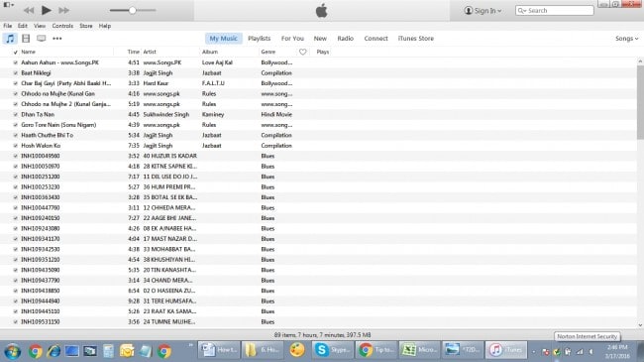Switch to the Connect tab
Screen dimensions: 644x362
(x=376, y=39)
